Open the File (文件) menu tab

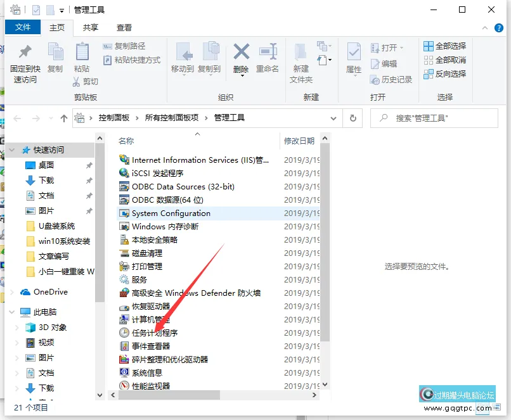(x=23, y=27)
